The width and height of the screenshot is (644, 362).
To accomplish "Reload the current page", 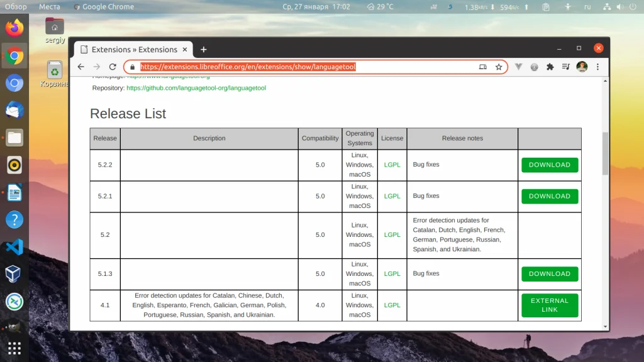I will (x=113, y=67).
